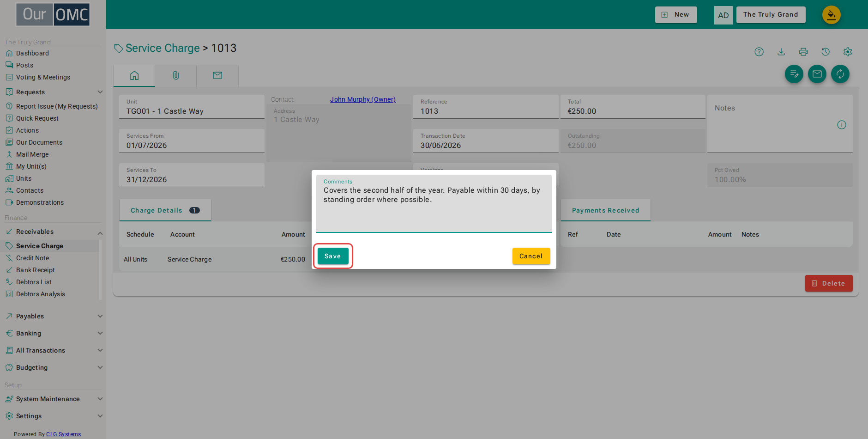Save the comments dialog
Image resolution: width=868 pixels, height=439 pixels.
coord(333,256)
